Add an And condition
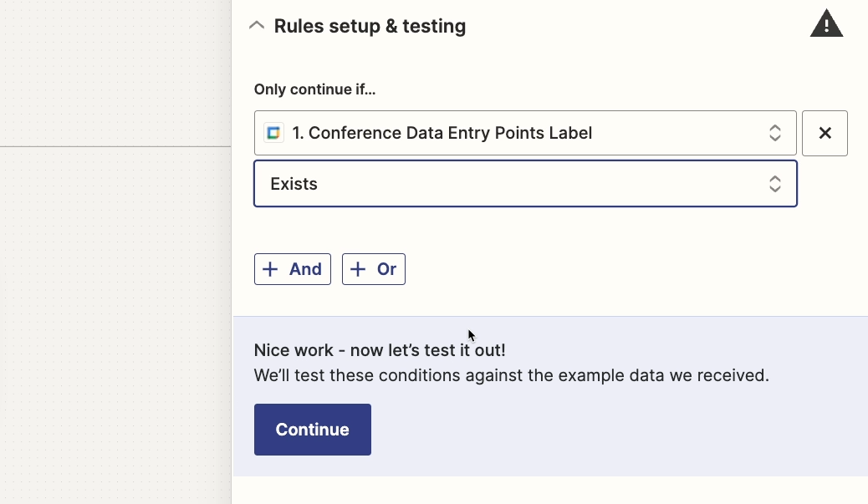This screenshot has height=504, width=868. pyautogui.click(x=293, y=269)
